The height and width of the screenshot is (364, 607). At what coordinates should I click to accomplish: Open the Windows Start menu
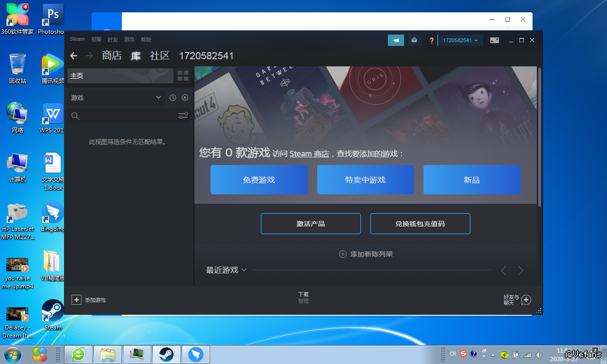click(x=13, y=354)
